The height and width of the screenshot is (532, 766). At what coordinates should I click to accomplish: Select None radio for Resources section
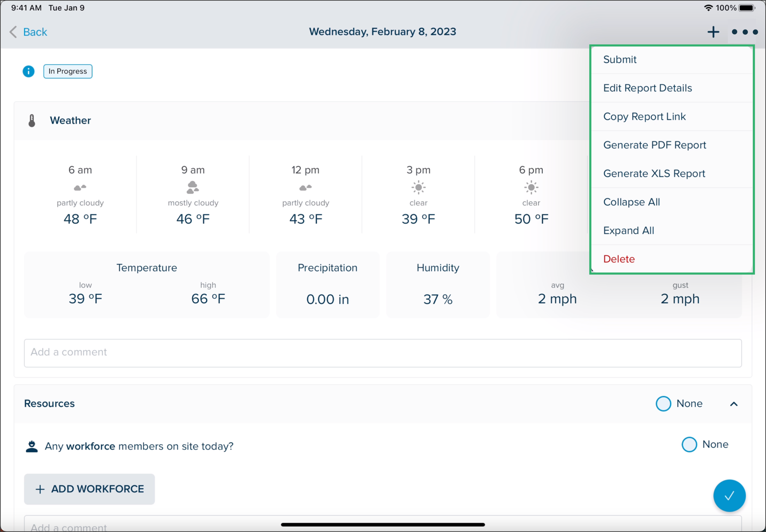(663, 404)
